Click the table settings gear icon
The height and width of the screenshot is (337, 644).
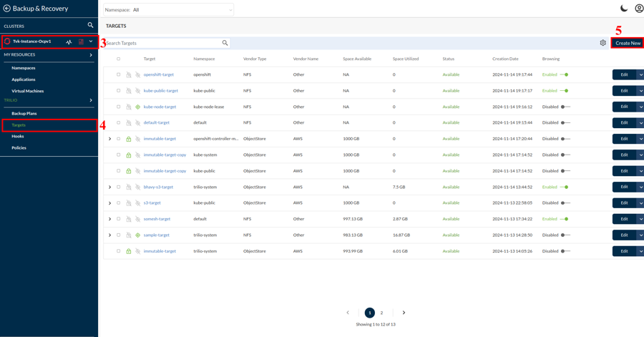pos(602,43)
